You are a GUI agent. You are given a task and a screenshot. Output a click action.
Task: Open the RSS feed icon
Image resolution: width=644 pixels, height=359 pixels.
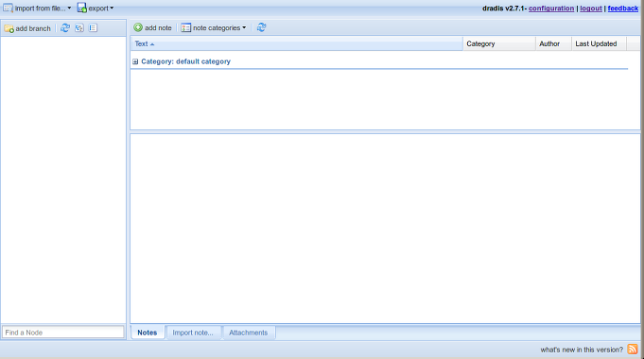pyautogui.click(x=633, y=350)
